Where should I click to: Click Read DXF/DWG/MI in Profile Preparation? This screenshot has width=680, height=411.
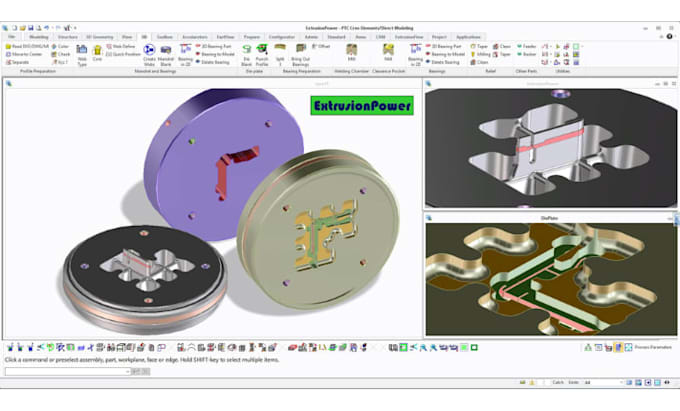(x=27, y=46)
